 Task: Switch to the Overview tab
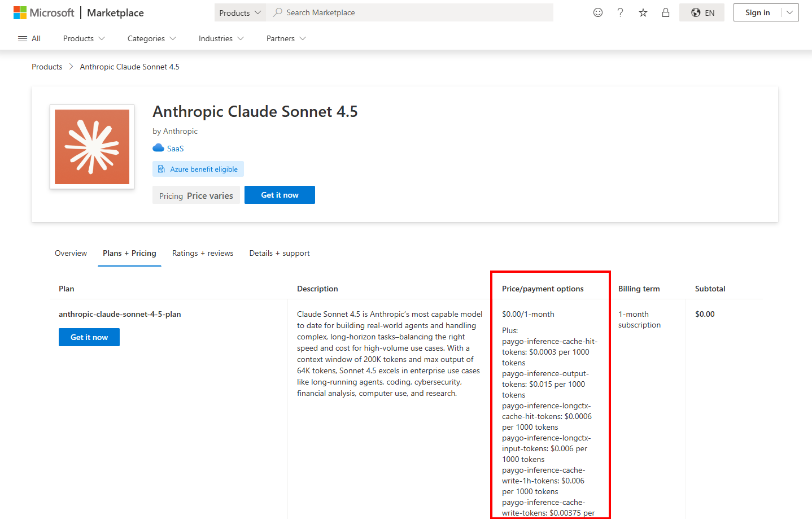[71, 253]
